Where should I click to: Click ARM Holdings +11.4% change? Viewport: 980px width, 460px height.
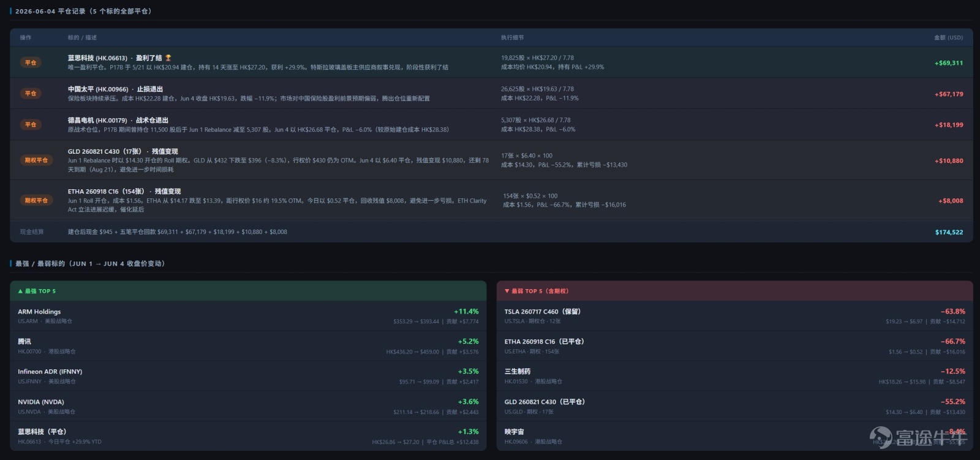click(466, 312)
